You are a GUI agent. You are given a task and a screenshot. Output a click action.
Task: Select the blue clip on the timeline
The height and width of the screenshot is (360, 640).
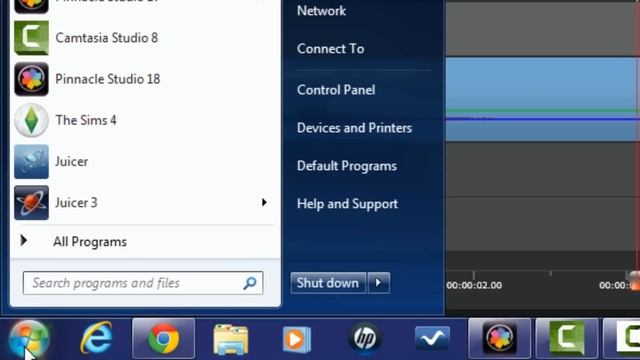[542, 100]
